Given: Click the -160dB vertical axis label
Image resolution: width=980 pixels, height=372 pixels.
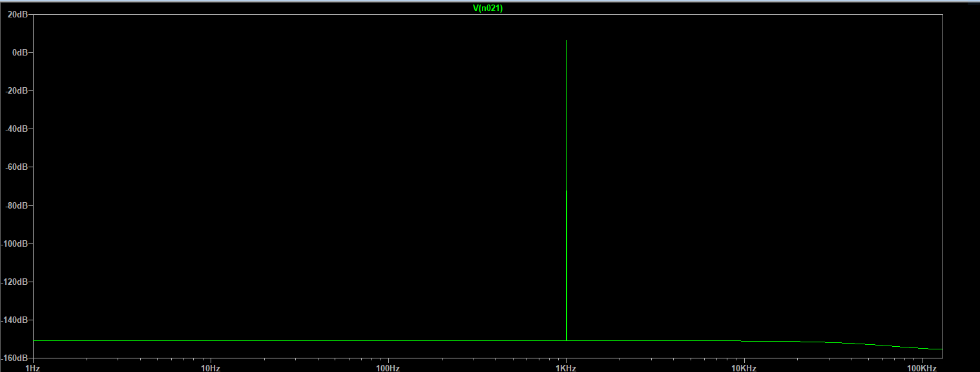Looking at the screenshot, I should pos(14,357).
